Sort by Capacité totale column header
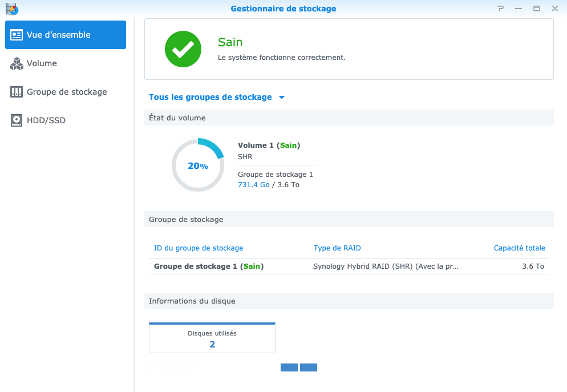 click(x=519, y=248)
